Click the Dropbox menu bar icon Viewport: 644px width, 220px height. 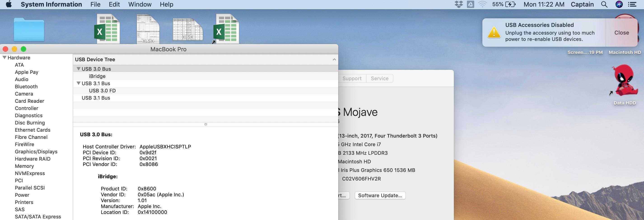[458, 4]
